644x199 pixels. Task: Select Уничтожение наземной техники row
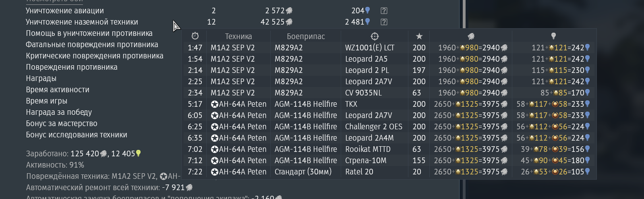pyautogui.click(x=82, y=22)
